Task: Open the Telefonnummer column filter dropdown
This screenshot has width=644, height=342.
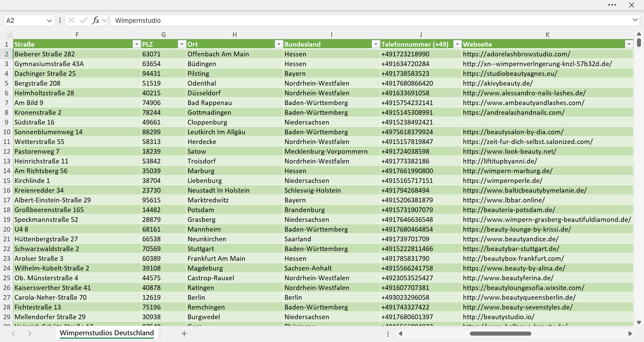Action: point(457,44)
